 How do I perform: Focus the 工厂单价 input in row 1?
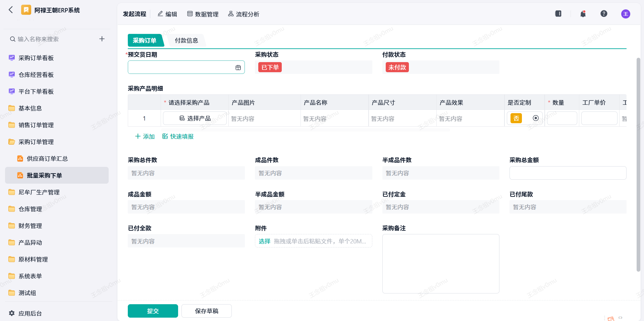click(x=599, y=118)
